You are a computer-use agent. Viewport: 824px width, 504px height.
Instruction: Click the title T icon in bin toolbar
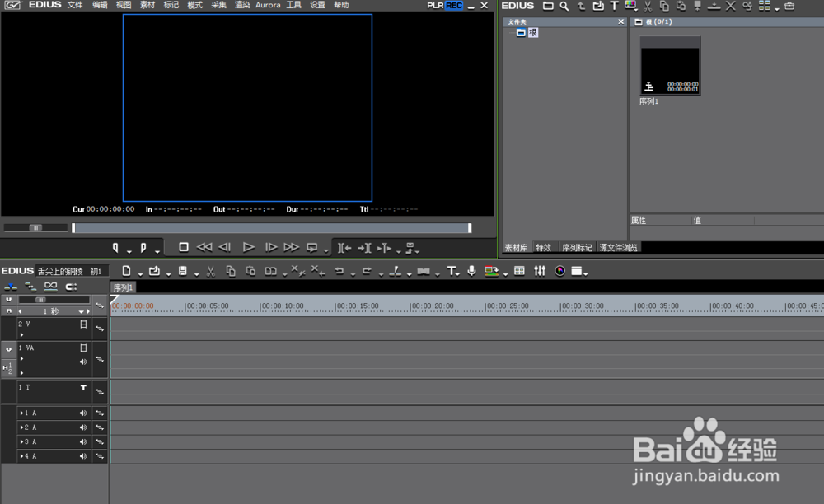coord(614,6)
